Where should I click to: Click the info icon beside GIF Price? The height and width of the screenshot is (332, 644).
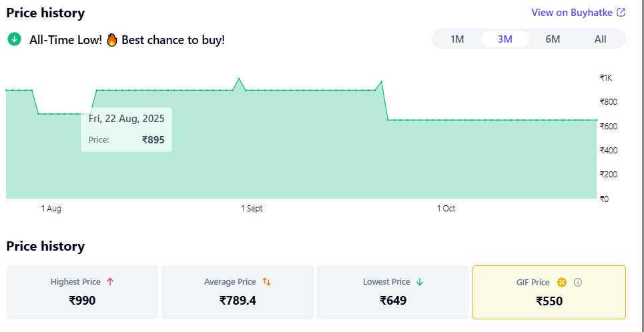578,282
